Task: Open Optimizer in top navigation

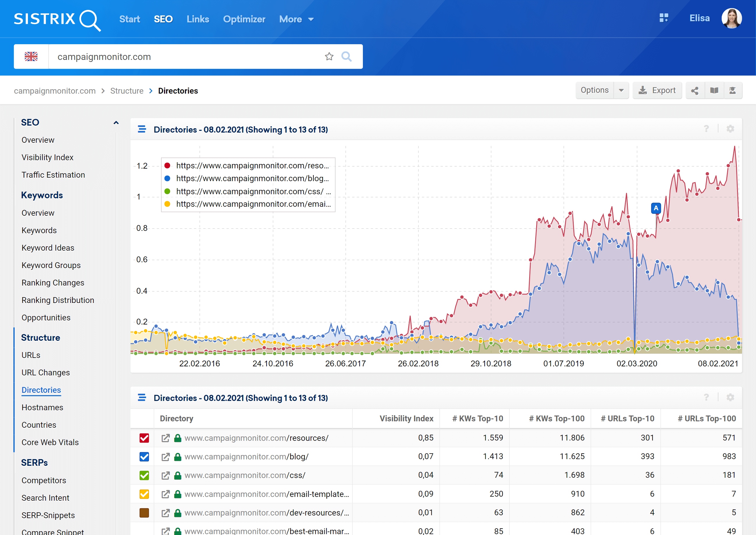Action: 244,19
